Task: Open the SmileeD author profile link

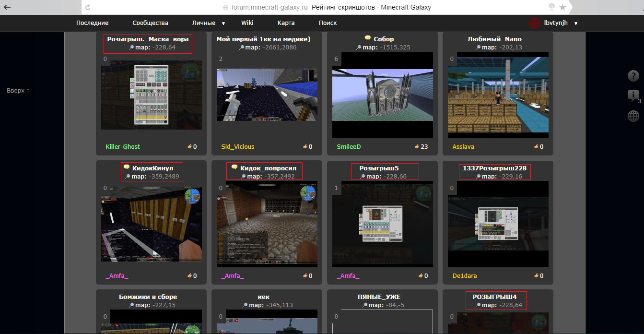Action: coord(349,146)
